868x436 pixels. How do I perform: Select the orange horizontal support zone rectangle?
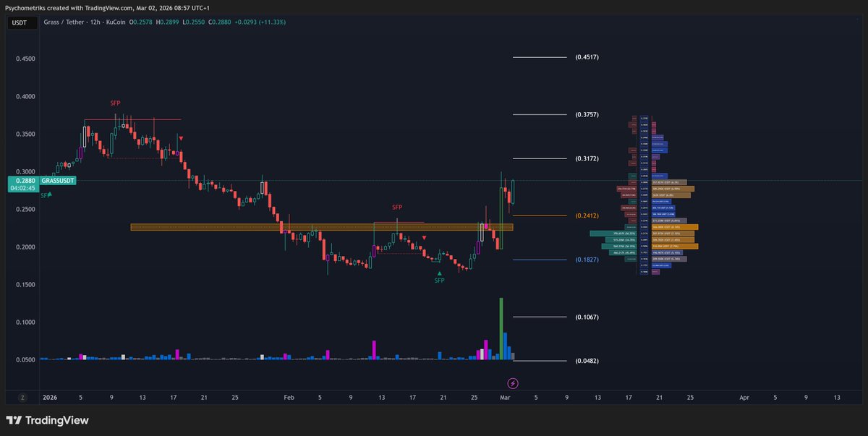pos(322,227)
